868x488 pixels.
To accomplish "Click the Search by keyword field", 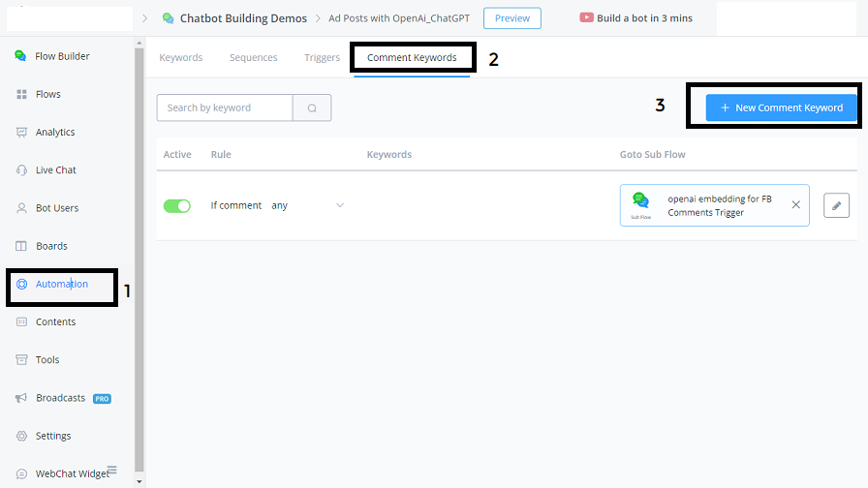I will (225, 108).
